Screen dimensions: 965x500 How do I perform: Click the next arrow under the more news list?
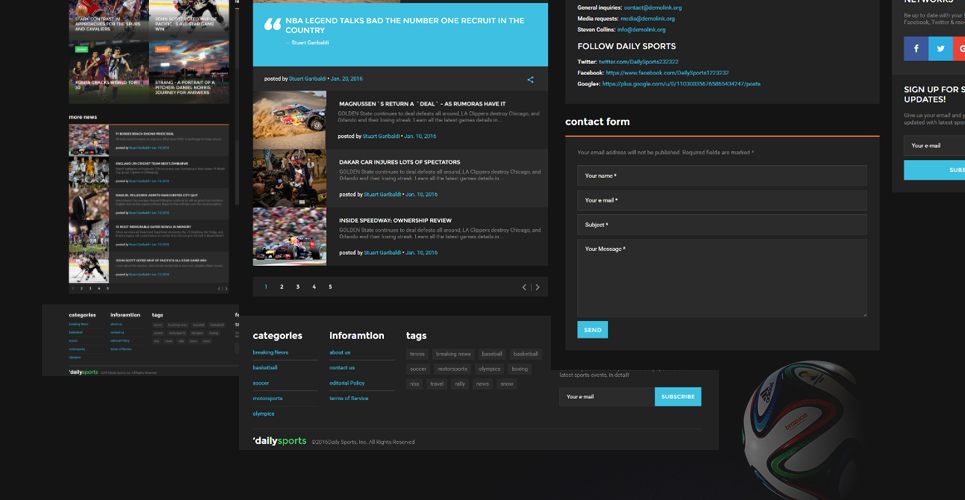226,289
